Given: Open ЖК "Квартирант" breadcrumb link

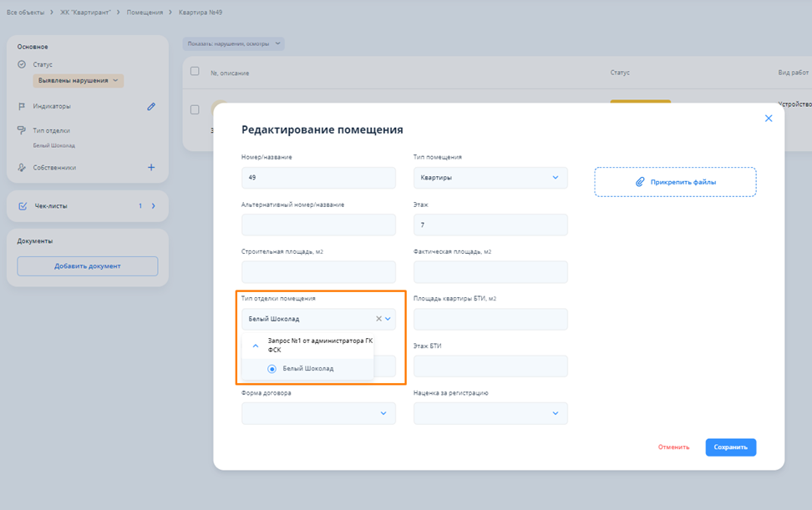Looking at the screenshot, I should (x=87, y=13).
